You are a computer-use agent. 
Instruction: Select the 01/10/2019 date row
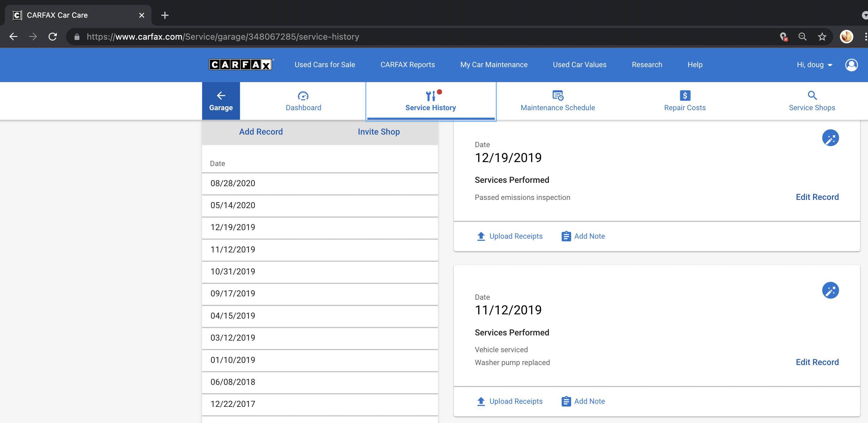tap(320, 360)
